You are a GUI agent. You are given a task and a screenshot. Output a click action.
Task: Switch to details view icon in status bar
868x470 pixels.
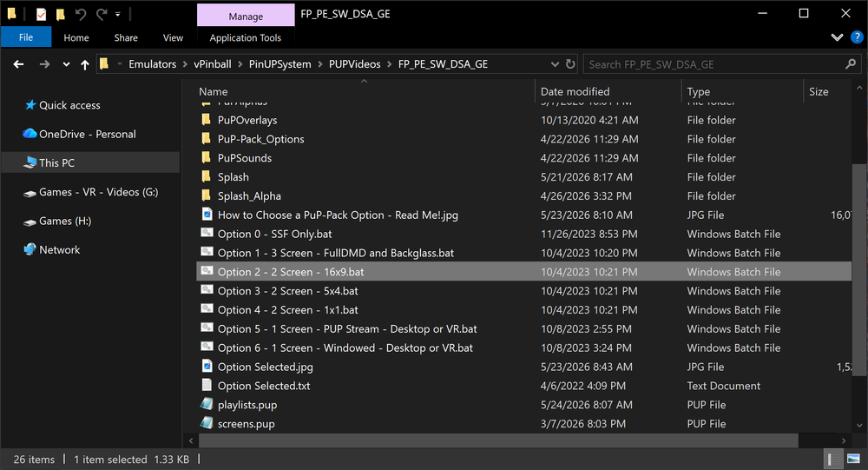831,459
